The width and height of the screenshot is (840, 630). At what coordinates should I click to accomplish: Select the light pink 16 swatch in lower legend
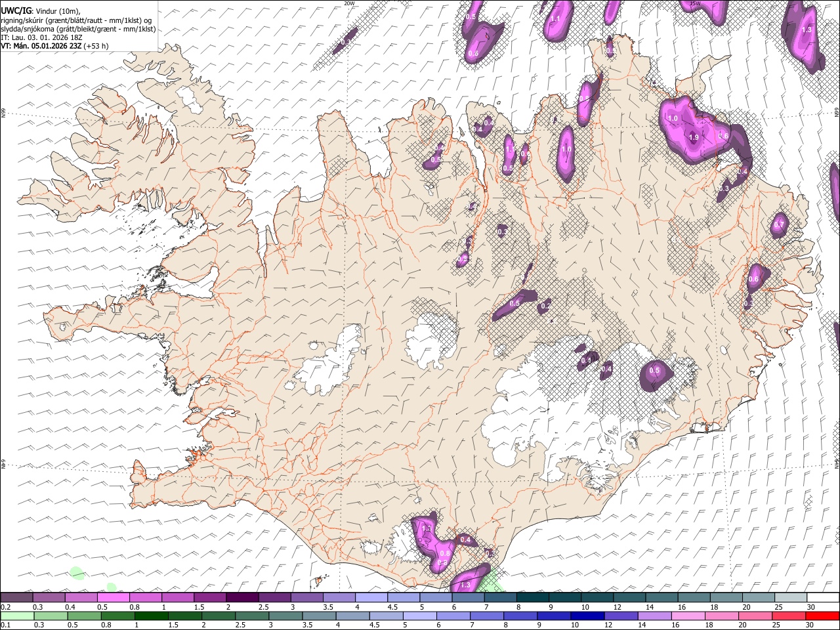pyautogui.click(x=688, y=616)
